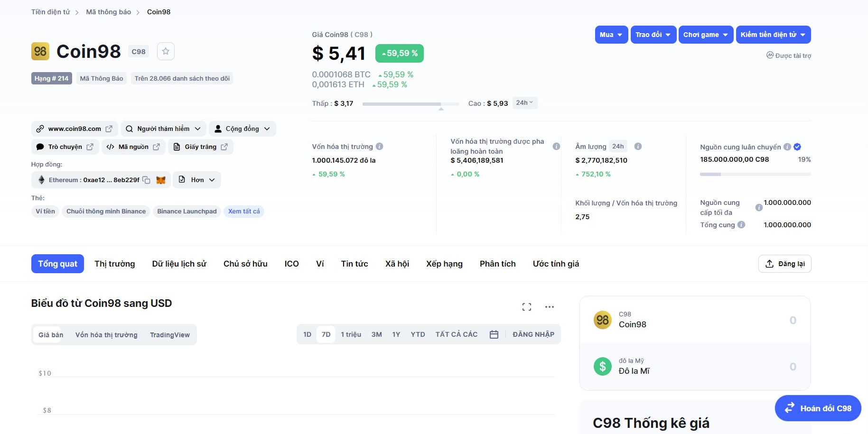The width and height of the screenshot is (868, 434).
Task: Open the chart fullscreen icon
Action: coord(527,307)
